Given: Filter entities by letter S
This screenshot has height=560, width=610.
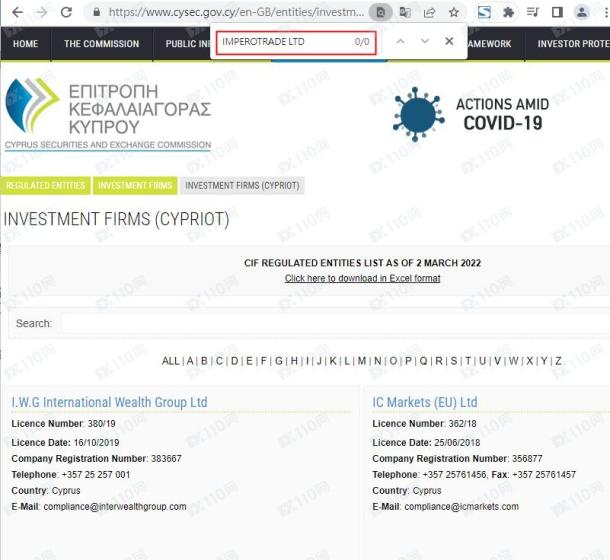Looking at the screenshot, I should coord(454,361).
